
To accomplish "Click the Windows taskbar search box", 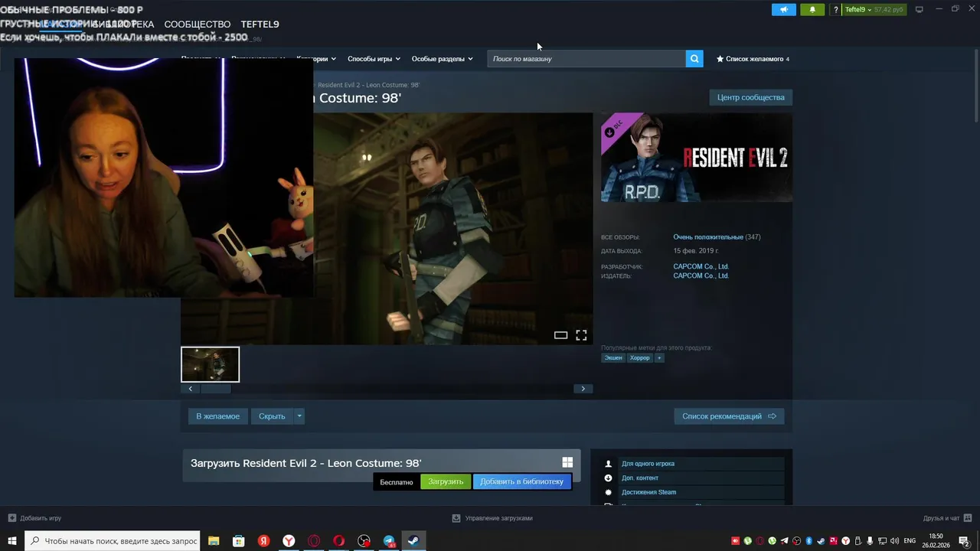I will (113, 541).
